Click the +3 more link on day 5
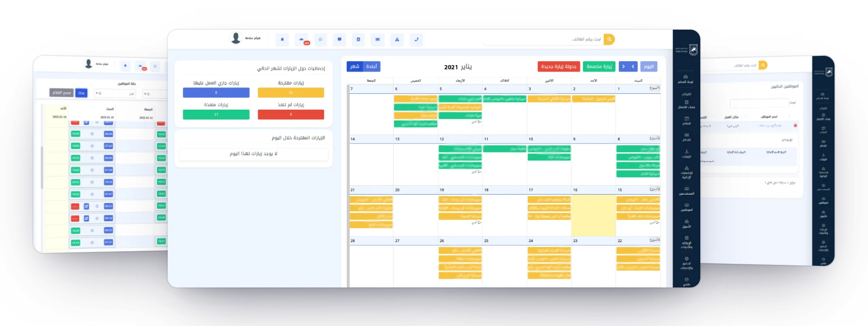This screenshot has width=868, height=326. point(476,122)
